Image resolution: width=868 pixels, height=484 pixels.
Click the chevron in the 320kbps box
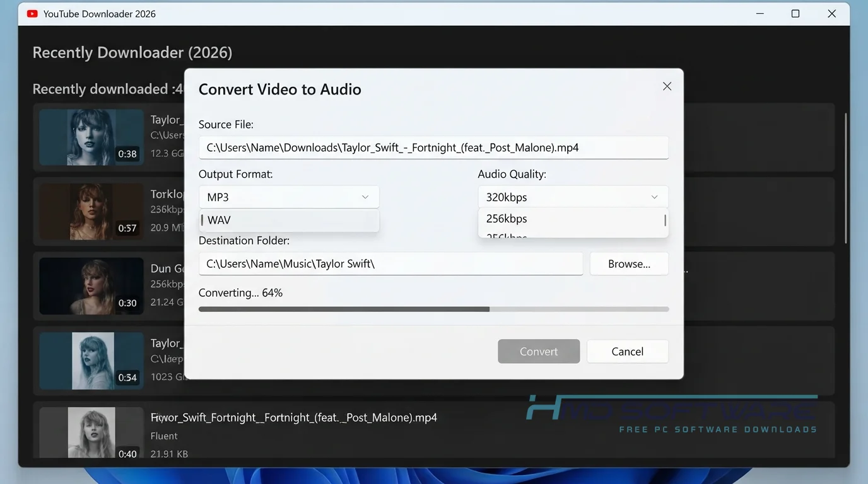point(654,197)
